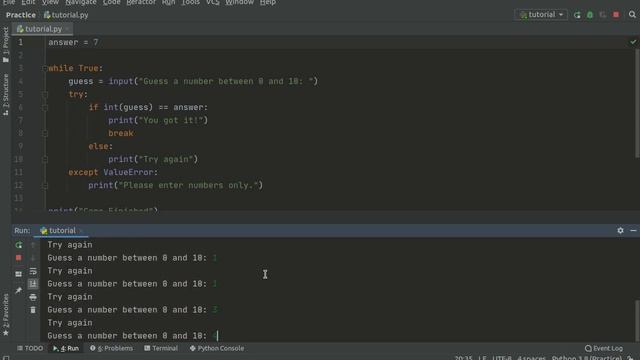The width and height of the screenshot is (640, 360).
Task: Run with coverage from top toolbar
Action: click(603, 15)
